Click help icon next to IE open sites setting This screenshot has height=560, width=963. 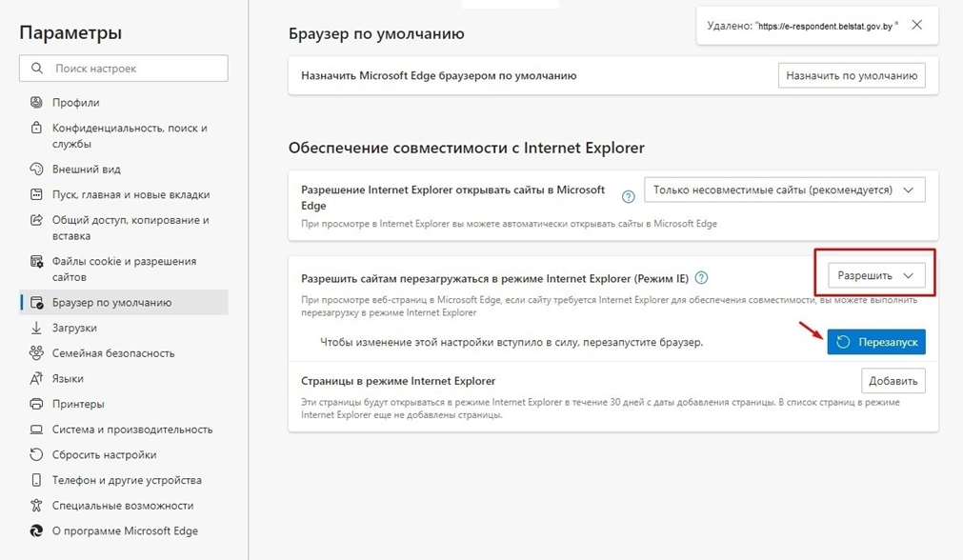tap(629, 197)
